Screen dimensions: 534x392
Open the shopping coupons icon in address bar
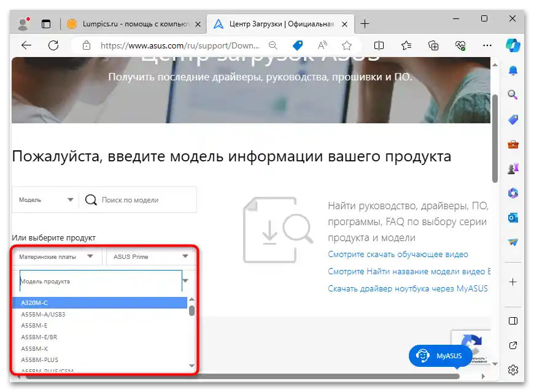298,45
